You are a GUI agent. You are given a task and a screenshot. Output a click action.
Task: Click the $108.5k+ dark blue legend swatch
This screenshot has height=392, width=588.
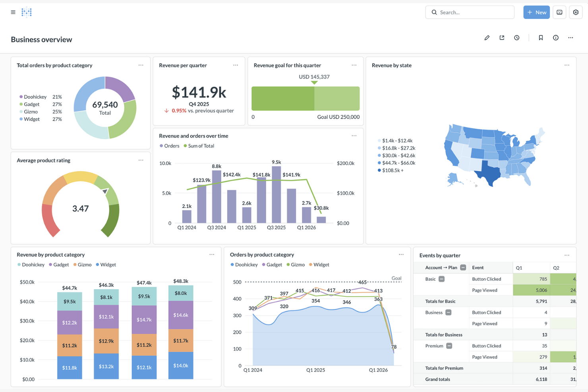click(x=379, y=170)
